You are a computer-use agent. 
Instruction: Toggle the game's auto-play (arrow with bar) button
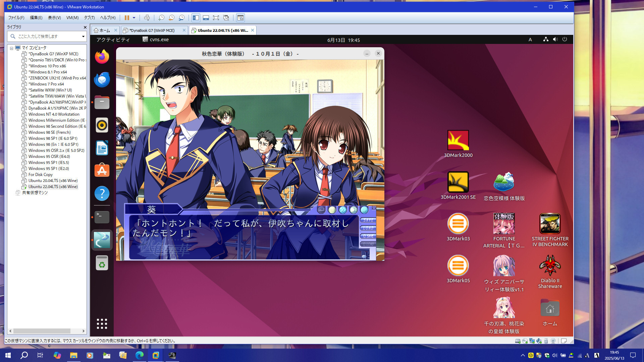point(354,210)
